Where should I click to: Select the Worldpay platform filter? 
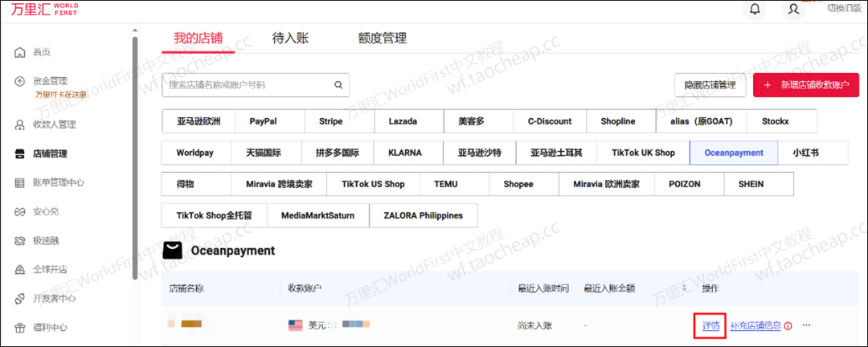point(194,153)
